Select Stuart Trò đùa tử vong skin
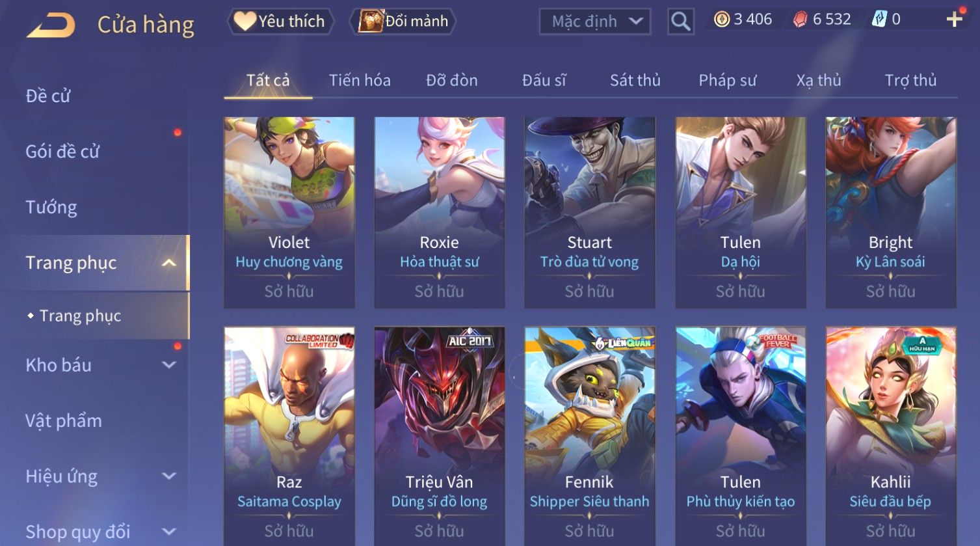Viewport: 980px width, 546px height. (590, 212)
